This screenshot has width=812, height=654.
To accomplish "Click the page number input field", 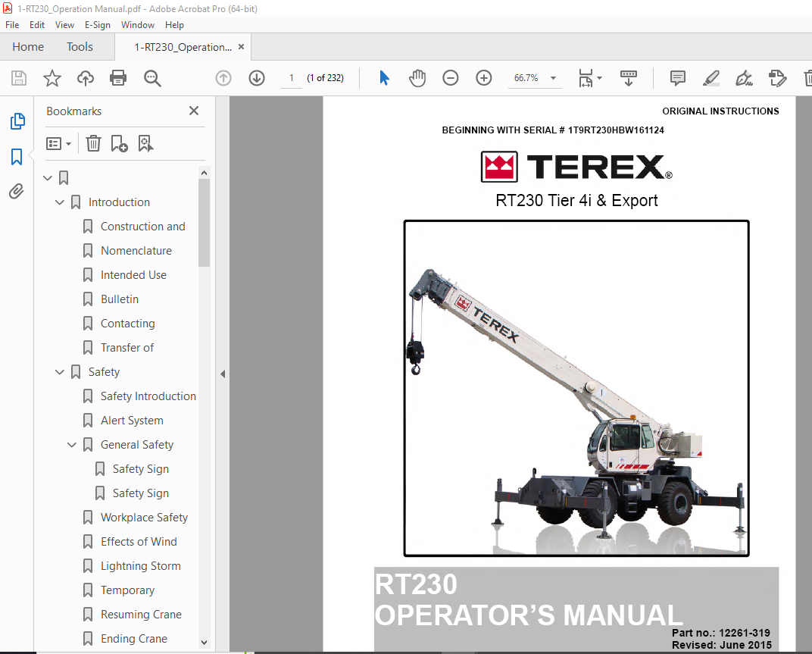I will coord(292,78).
